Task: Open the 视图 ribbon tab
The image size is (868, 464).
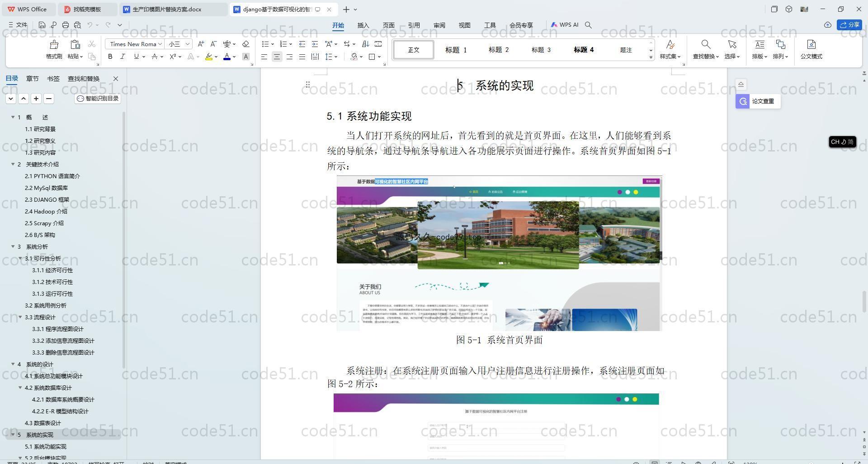Action: [464, 25]
